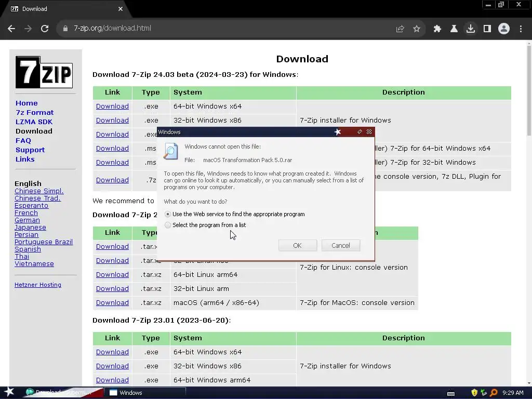
Task: Confirm the dialog with OK
Action: pyautogui.click(x=298, y=245)
